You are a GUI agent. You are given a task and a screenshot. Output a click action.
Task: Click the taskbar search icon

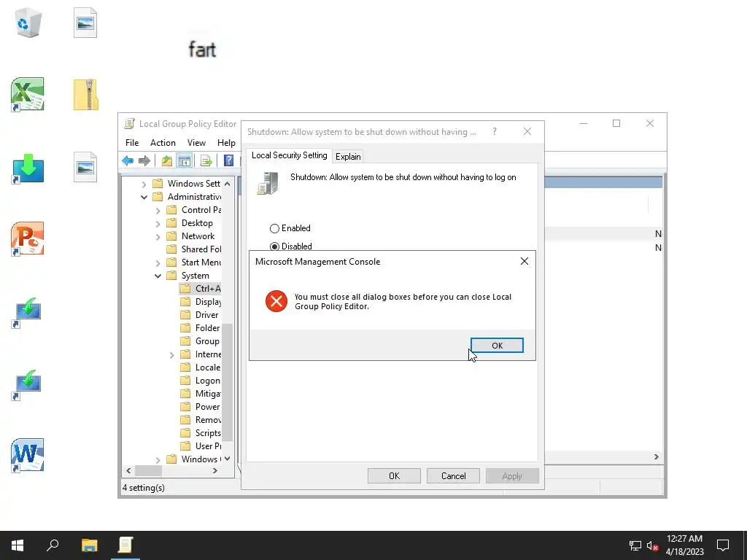point(53,545)
